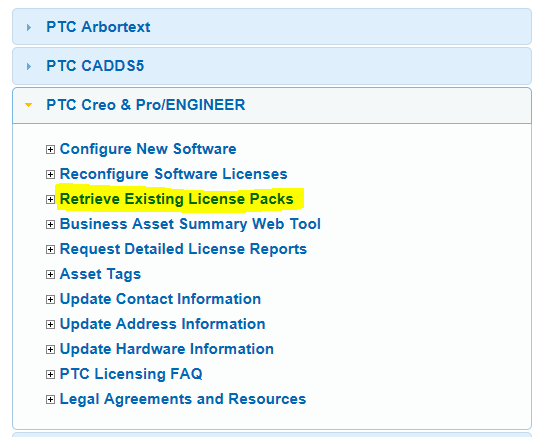Click the highlighted Retrieve Existing License Packs link
Image resolution: width=540 pixels, height=437 pixels.
point(177,199)
